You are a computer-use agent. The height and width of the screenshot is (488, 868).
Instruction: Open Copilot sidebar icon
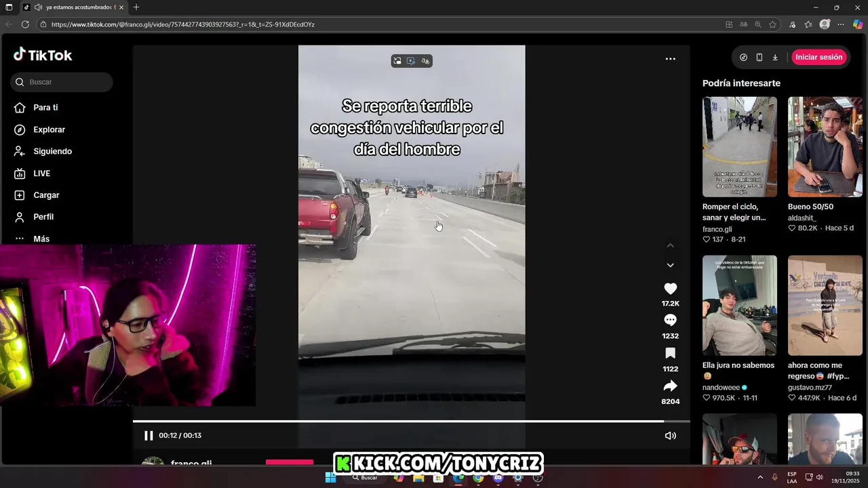click(858, 24)
